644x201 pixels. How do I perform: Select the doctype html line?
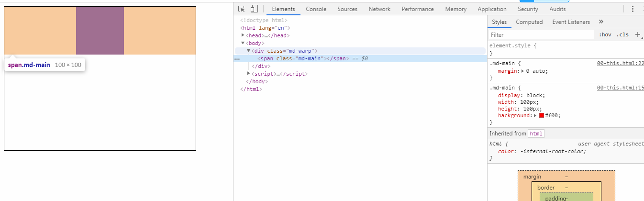tap(264, 20)
